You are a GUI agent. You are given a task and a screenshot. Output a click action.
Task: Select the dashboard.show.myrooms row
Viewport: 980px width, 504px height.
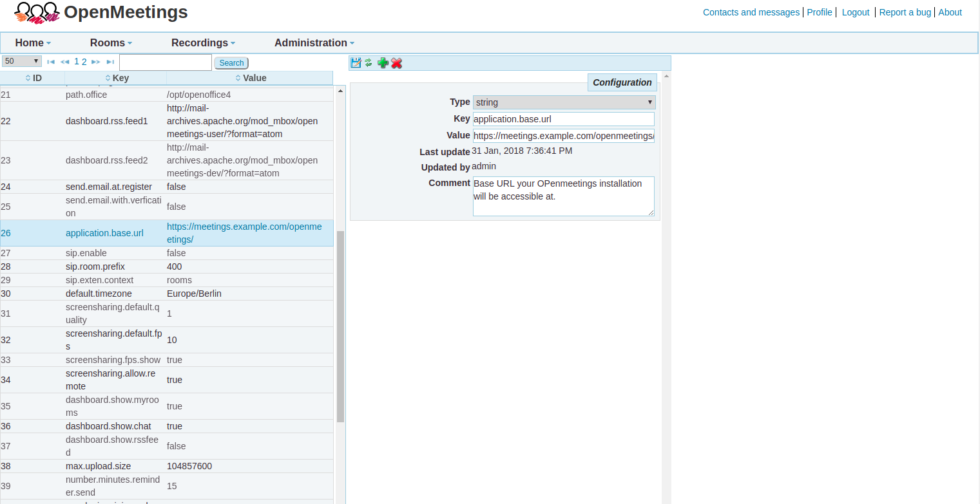(167, 406)
